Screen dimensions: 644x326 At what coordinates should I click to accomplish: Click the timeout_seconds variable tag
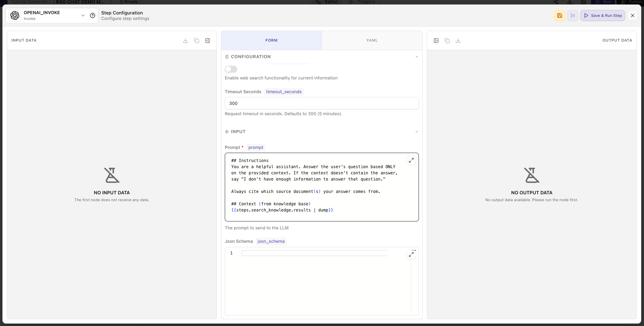pos(284,92)
